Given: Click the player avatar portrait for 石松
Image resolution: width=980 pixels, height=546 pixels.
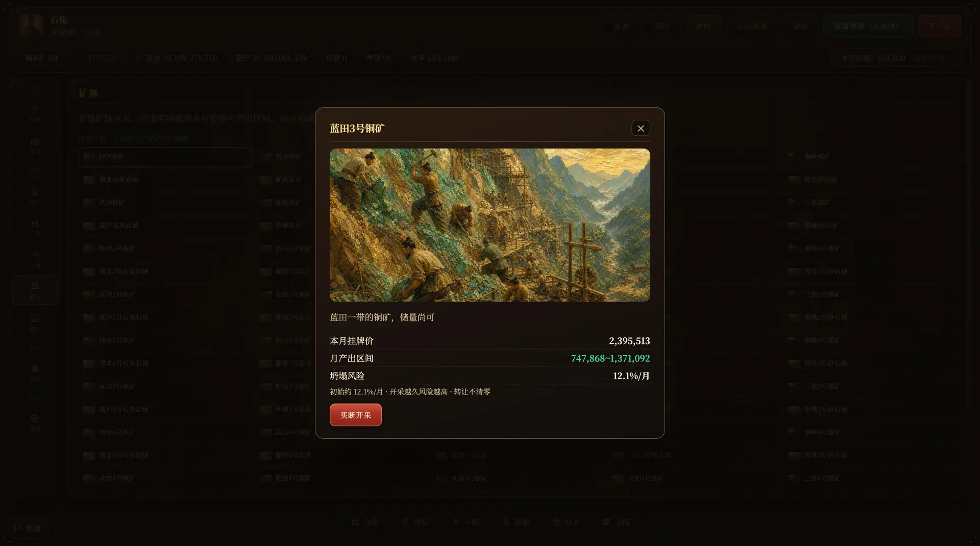Looking at the screenshot, I should 32,26.
